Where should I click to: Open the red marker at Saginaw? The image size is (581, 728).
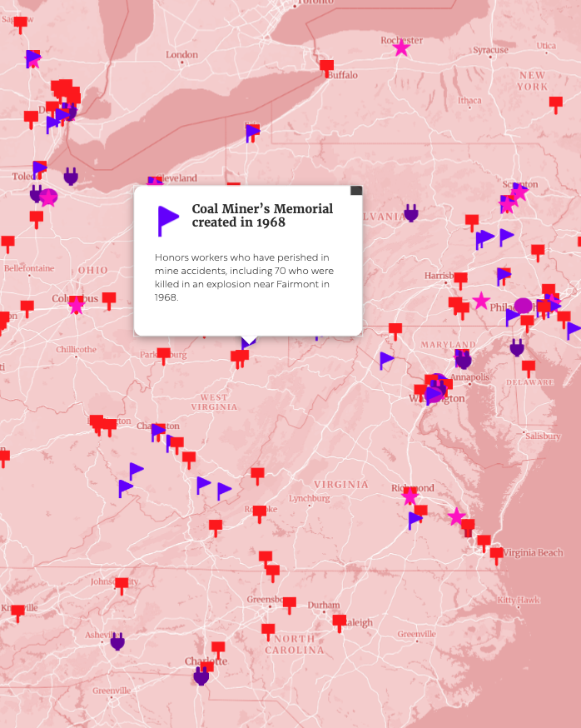click(20, 25)
